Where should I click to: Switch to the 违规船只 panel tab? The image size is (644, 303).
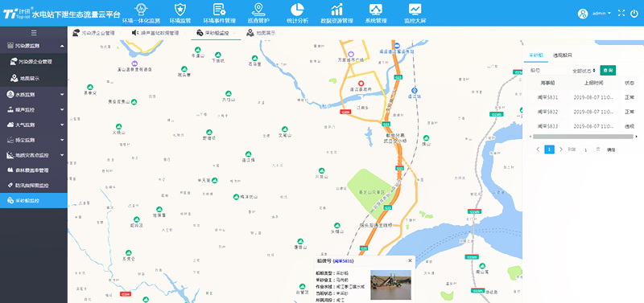[562, 55]
